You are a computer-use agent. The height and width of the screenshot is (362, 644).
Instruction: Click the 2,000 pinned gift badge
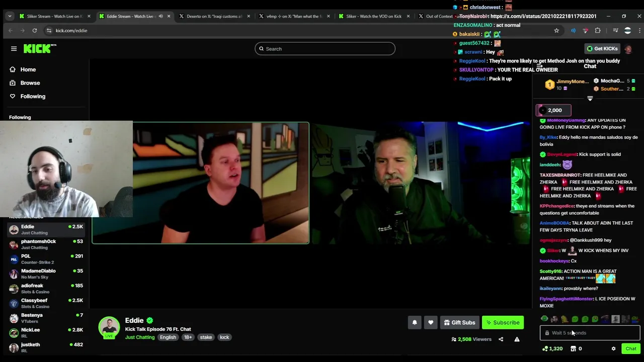(x=553, y=110)
